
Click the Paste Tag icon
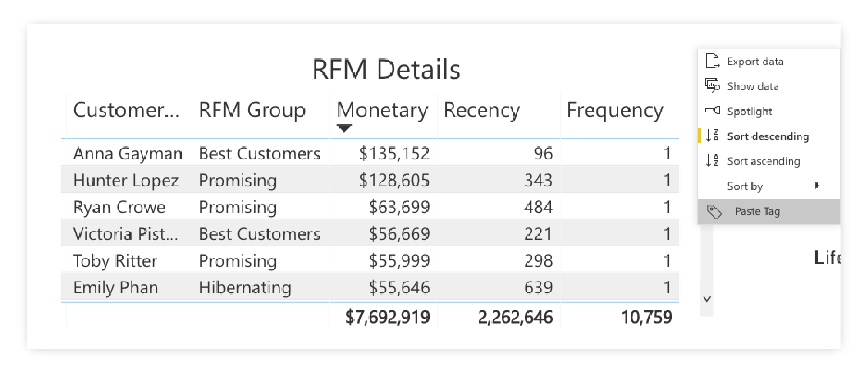(x=714, y=212)
